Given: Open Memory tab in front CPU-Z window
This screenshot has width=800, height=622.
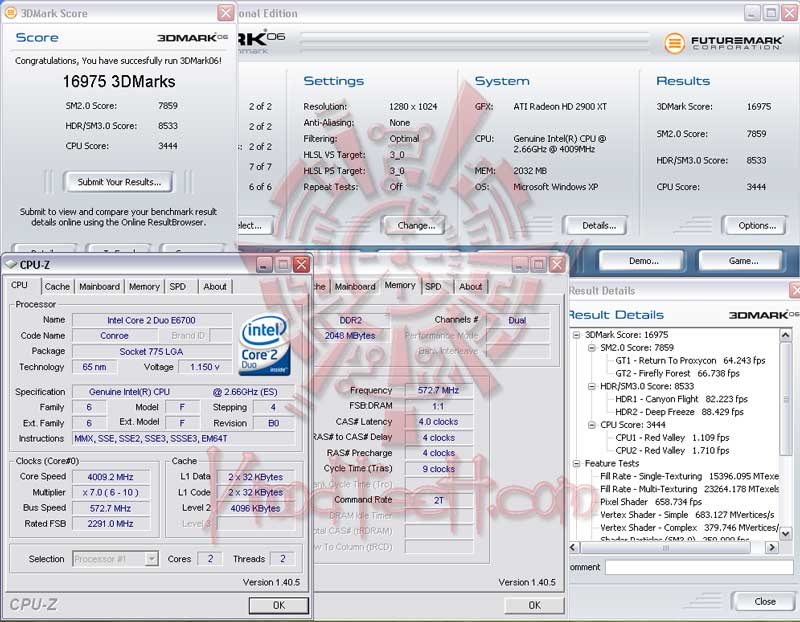Looking at the screenshot, I should click(144, 287).
